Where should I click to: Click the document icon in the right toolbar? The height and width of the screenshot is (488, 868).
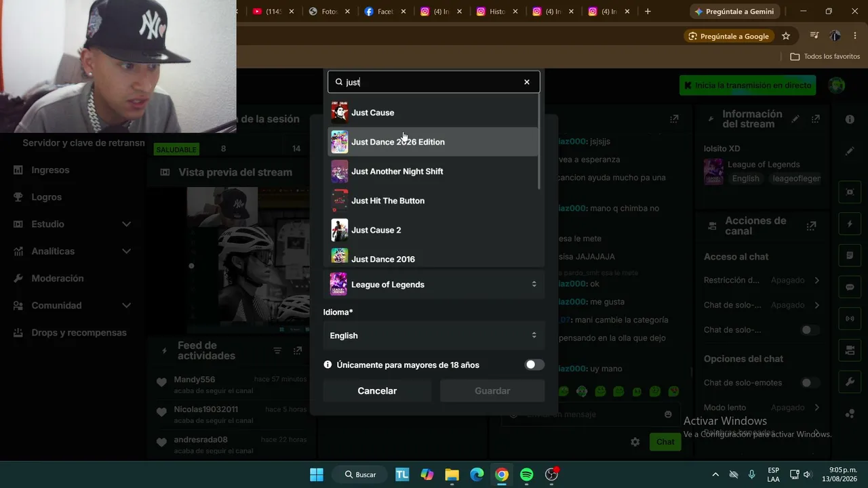click(x=850, y=256)
